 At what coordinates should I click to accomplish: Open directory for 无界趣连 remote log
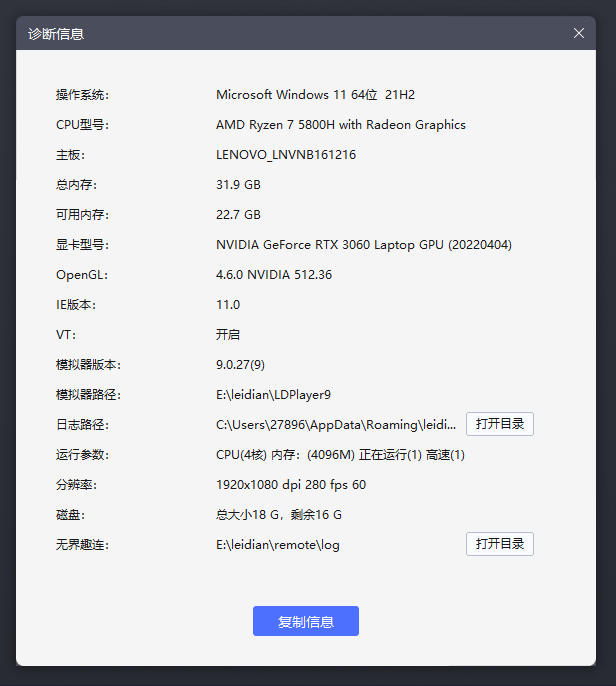pyautogui.click(x=499, y=544)
